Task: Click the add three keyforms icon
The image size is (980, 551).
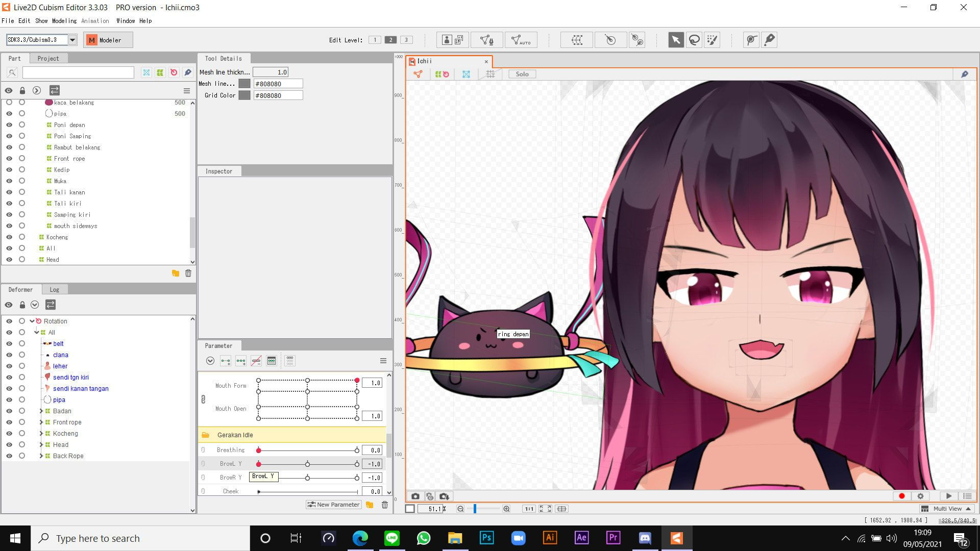Action: [241, 361]
